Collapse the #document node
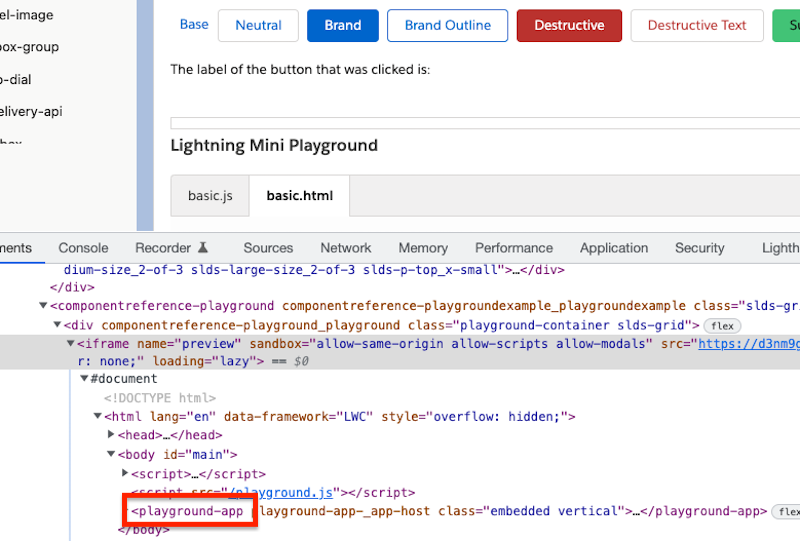 tap(84, 379)
